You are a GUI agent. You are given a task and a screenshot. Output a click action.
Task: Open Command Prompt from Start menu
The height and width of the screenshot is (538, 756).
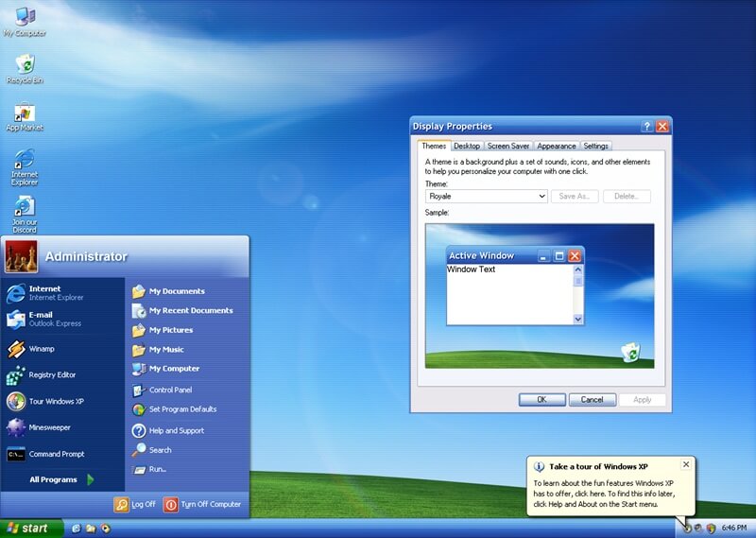[x=62, y=454]
